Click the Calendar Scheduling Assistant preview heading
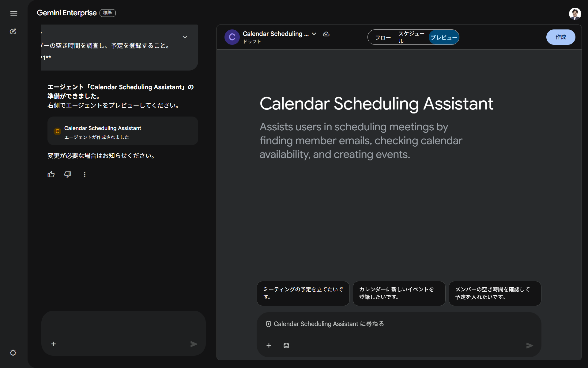Screen dimensions: 588x368 pos(376,104)
